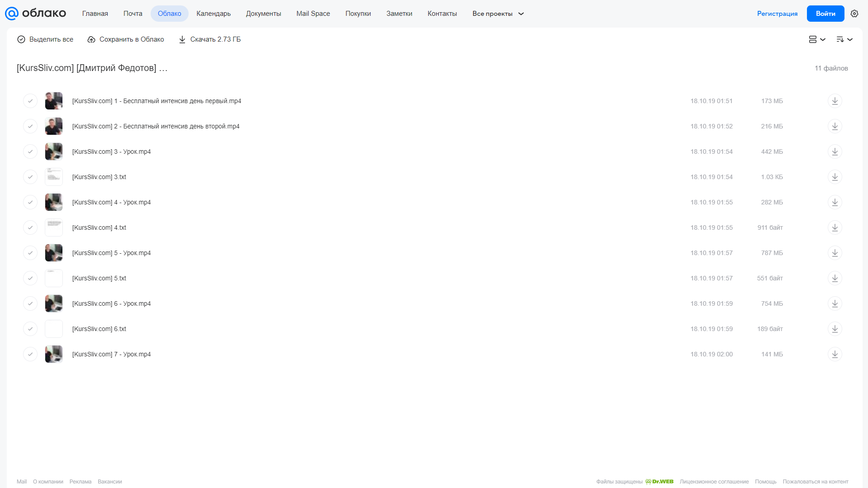Download '7 - Урок.mp4' using its arrow icon
Viewport: 868px width, 488px height.
pos(835,354)
